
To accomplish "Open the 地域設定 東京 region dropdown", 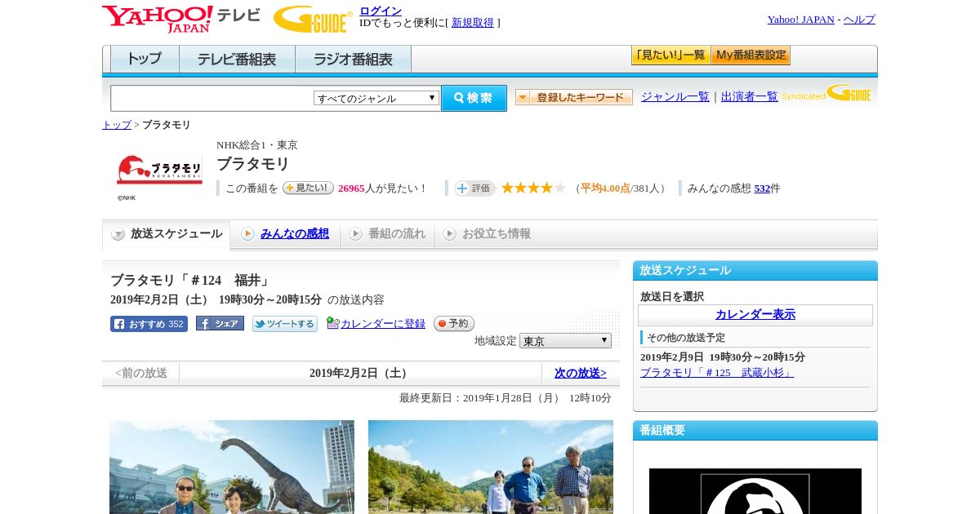I will click(x=565, y=340).
